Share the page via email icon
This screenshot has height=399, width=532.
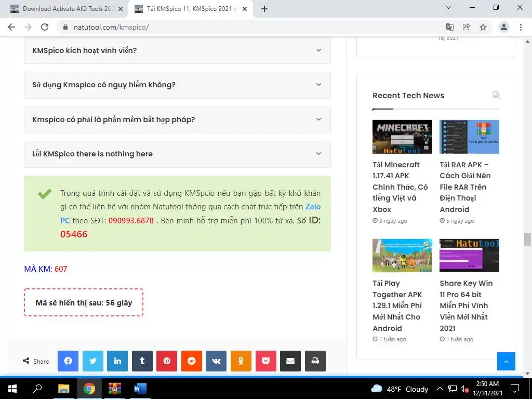(290, 361)
